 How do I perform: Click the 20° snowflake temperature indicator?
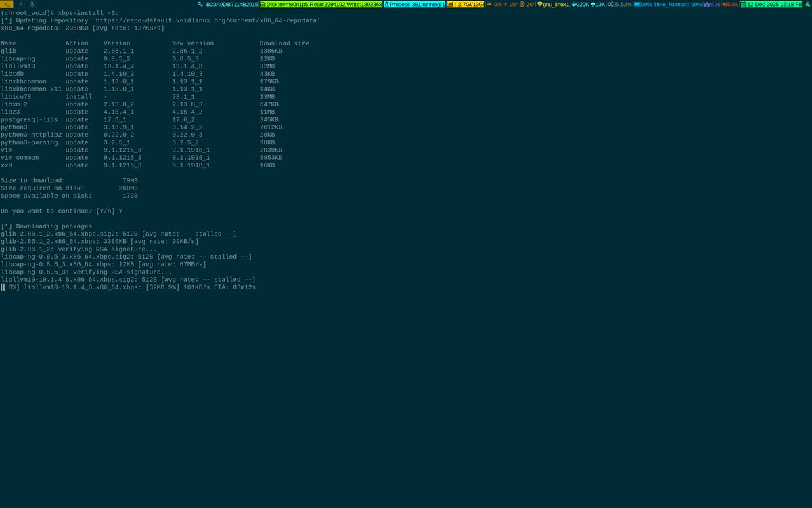pos(512,4)
